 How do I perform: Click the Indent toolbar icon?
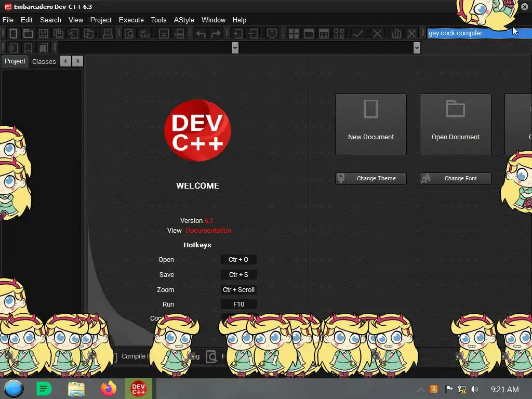coord(238,34)
